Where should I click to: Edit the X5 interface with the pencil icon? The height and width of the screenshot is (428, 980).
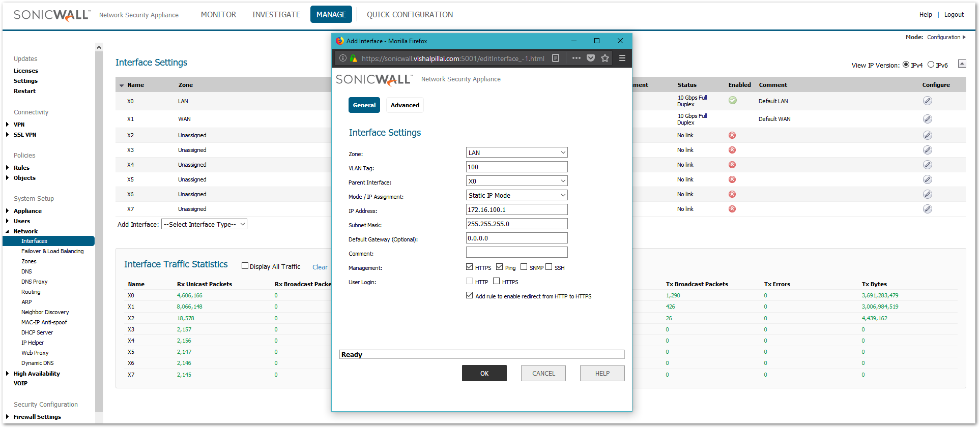click(928, 179)
